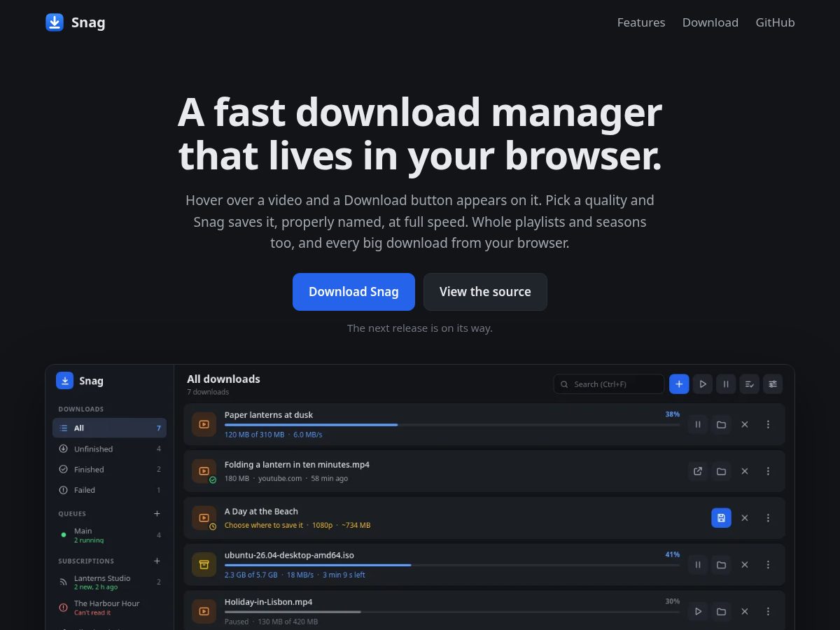Remove Paper lanterns at dusk with X

point(745,424)
